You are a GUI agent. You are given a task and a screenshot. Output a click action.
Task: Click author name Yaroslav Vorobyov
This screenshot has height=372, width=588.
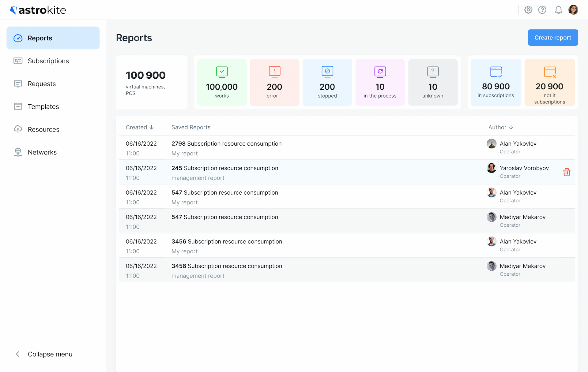(x=524, y=168)
